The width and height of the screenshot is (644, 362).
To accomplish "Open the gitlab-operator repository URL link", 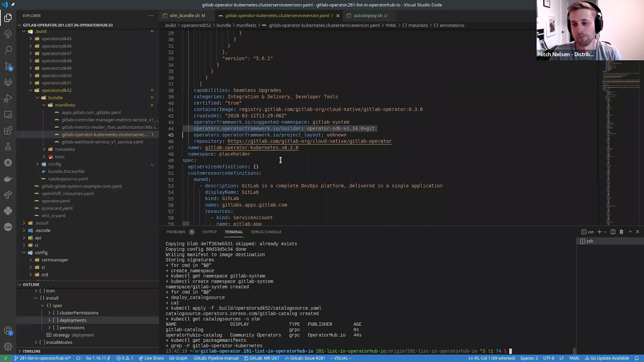I will (309, 141).
